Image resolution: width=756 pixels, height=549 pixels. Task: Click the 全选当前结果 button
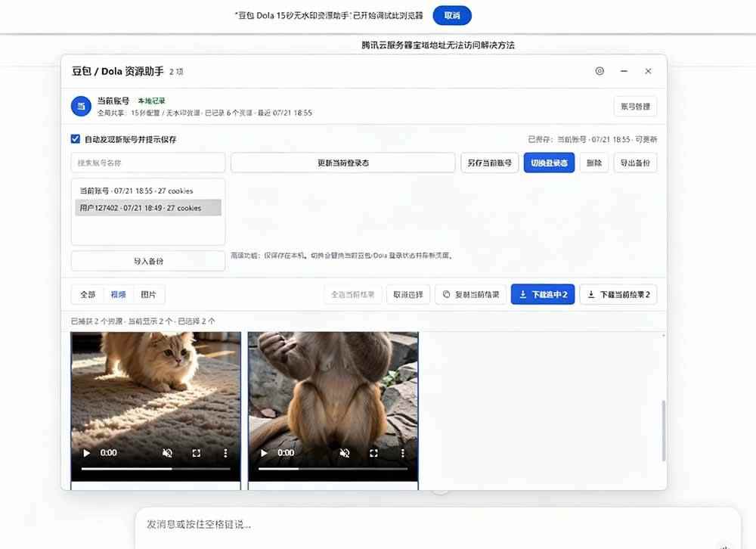click(x=352, y=294)
